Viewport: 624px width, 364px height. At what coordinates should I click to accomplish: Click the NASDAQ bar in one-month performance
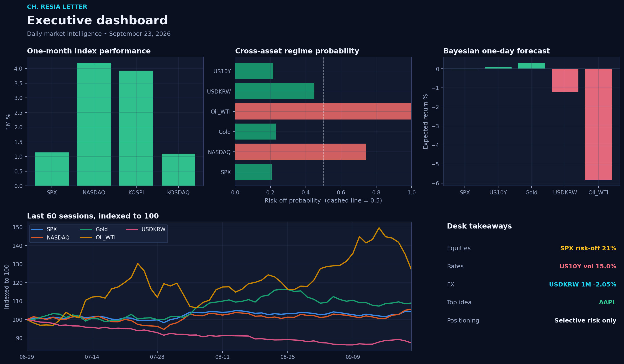click(94, 125)
